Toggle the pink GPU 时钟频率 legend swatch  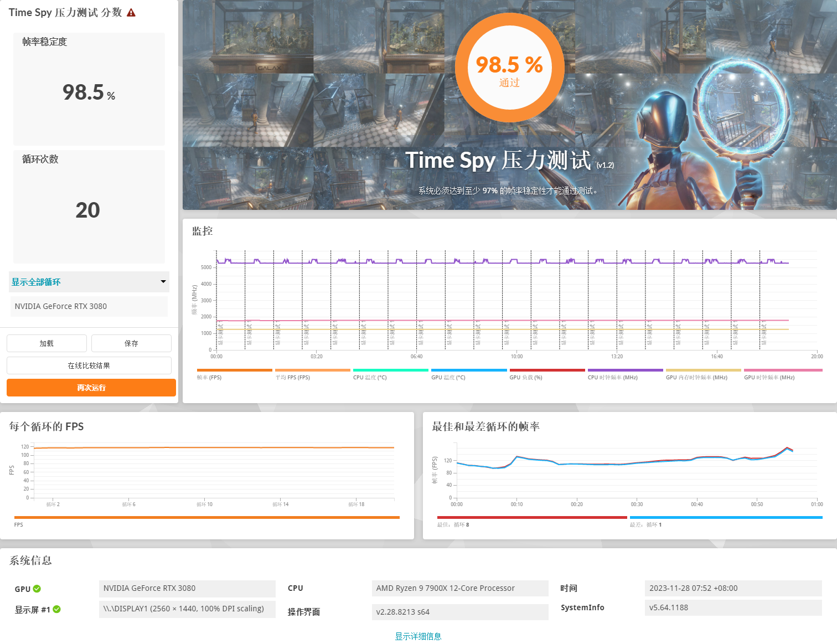(783, 370)
